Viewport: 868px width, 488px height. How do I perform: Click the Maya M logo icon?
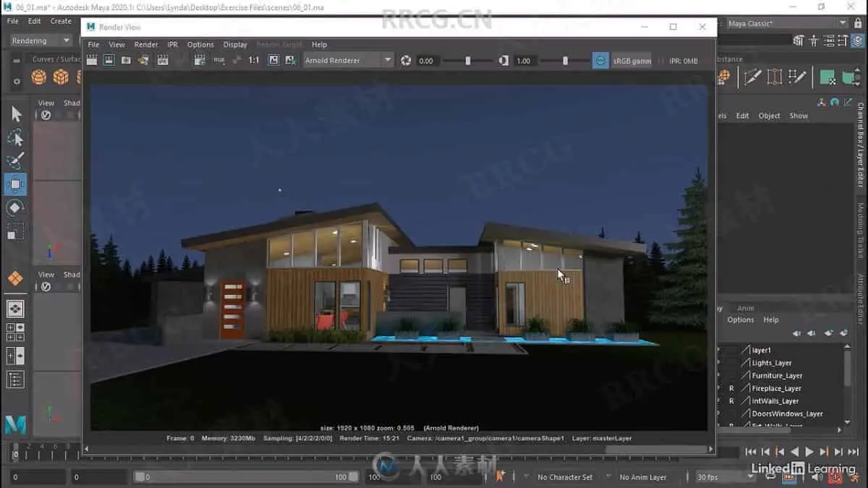pos(14,425)
